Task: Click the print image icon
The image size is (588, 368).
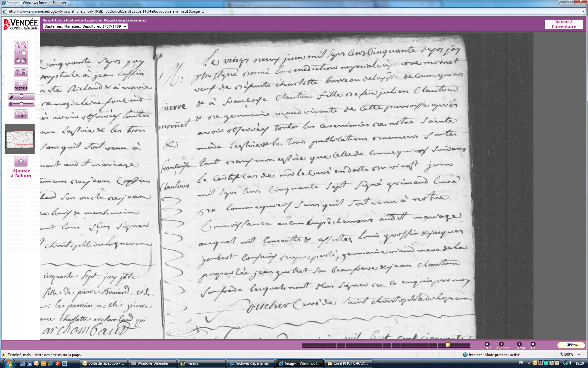Action: tap(24, 72)
